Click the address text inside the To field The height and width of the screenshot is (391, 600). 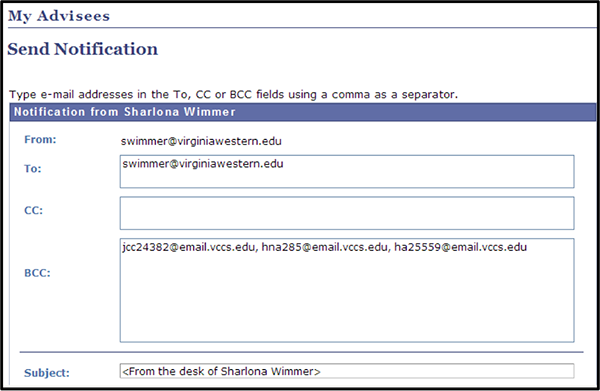coord(203,164)
